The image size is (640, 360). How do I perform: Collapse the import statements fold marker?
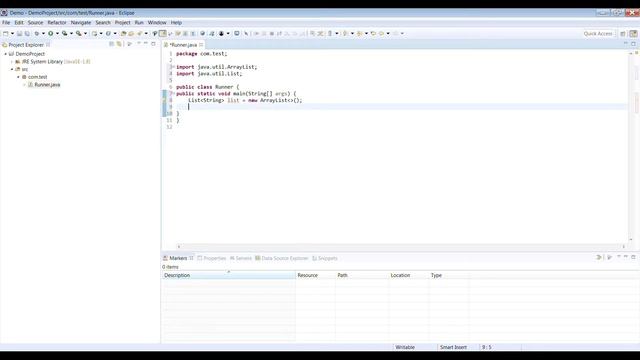(173, 67)
